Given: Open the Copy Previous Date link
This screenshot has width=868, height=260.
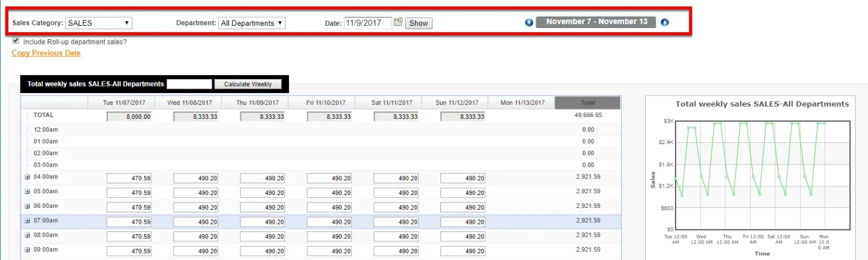Looking at the screenshot, I should pyautogui.click(x=46, y=53).
